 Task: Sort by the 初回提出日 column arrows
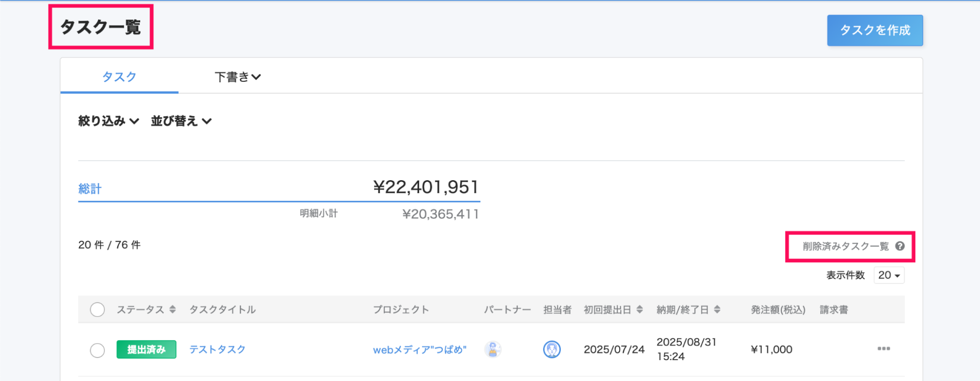coord(639,310)
